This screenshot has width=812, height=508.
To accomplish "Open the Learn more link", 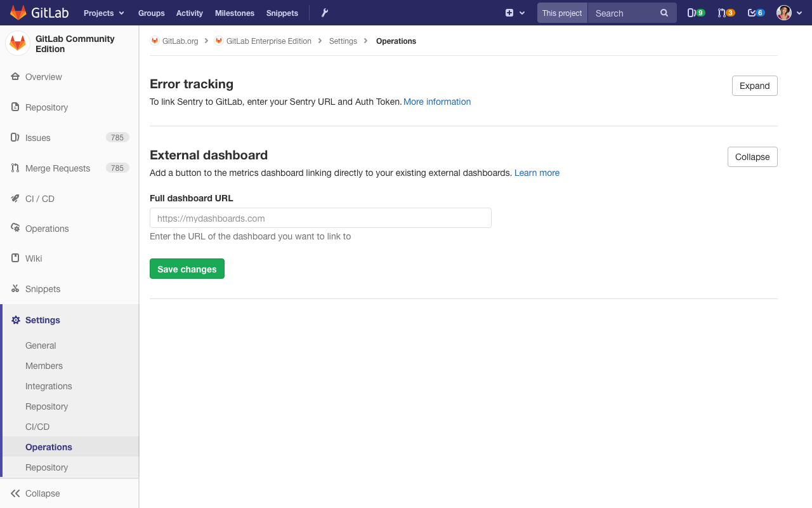I will tap(537, 173).
